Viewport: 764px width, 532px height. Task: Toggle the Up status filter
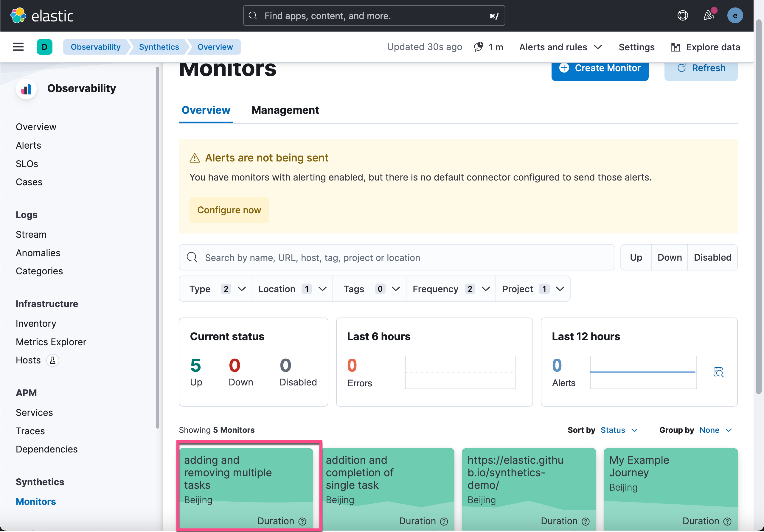(636, 258)
